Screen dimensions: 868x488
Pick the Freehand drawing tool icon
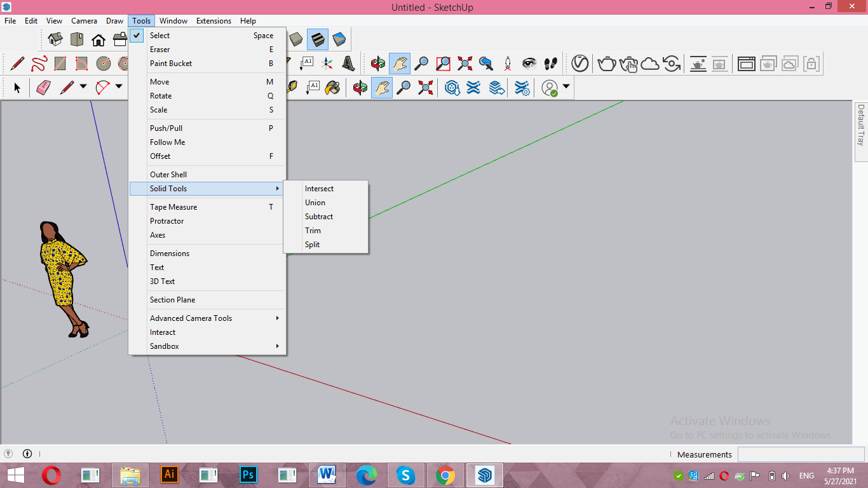pyautogui.click(x=39, y=64)
